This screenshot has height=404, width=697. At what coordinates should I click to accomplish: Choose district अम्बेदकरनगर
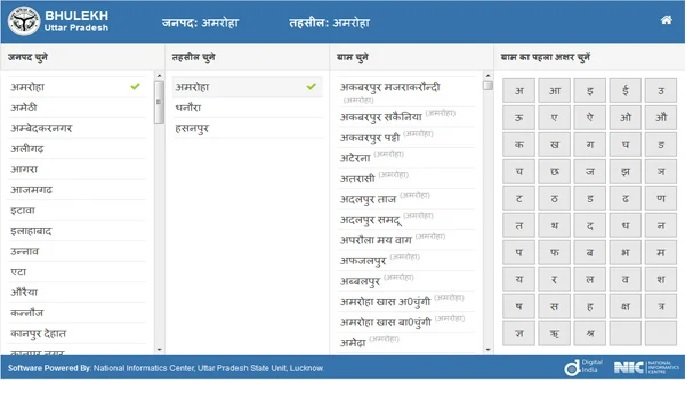coord(76,128)
